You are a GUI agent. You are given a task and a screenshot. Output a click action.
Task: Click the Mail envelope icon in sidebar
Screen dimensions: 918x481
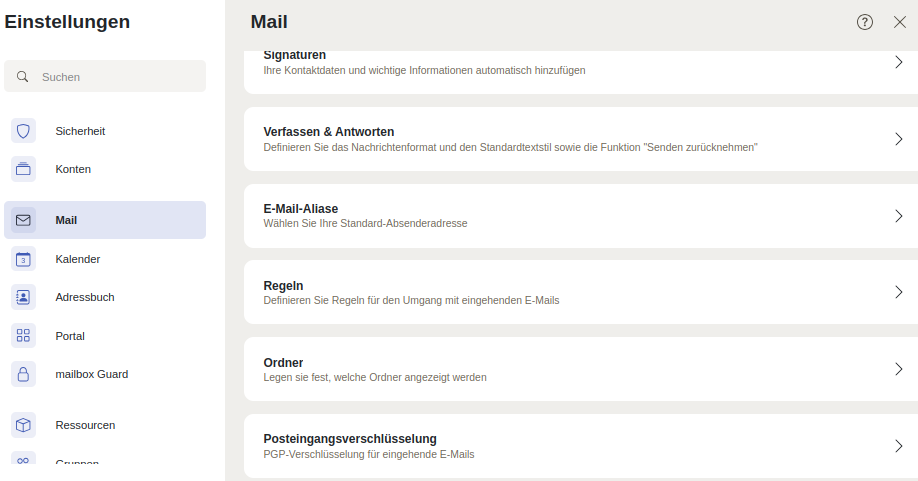23,220
